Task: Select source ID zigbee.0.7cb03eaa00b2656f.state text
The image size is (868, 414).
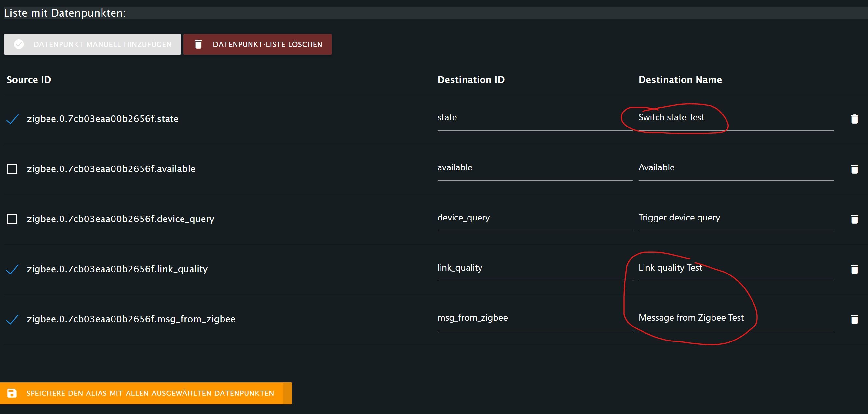Action: [102, 119]
